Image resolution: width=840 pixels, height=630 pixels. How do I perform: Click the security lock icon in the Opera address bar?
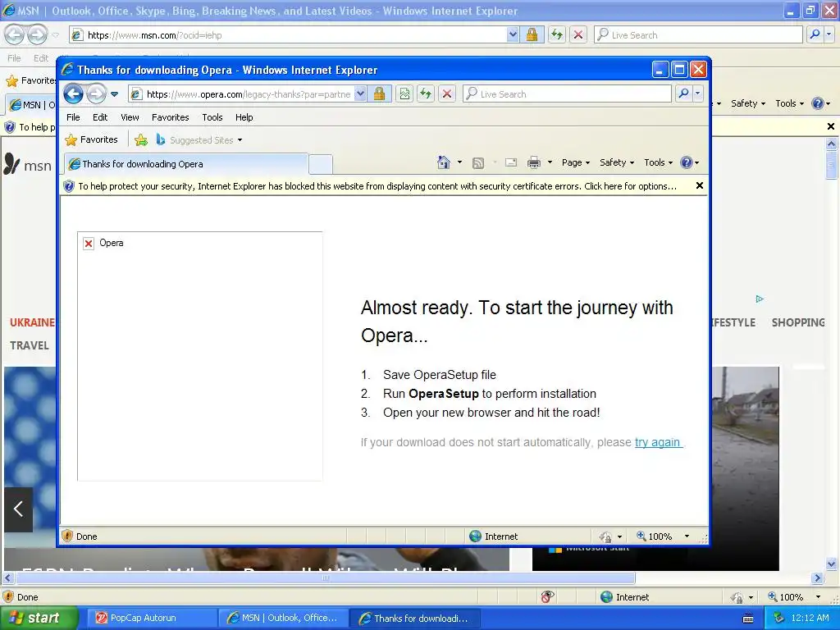[379, 94]
